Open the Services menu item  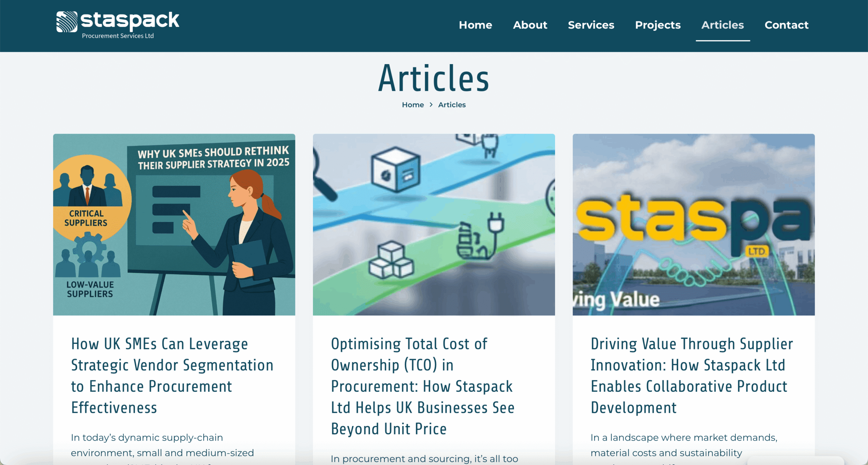click(x=591, y=25)
